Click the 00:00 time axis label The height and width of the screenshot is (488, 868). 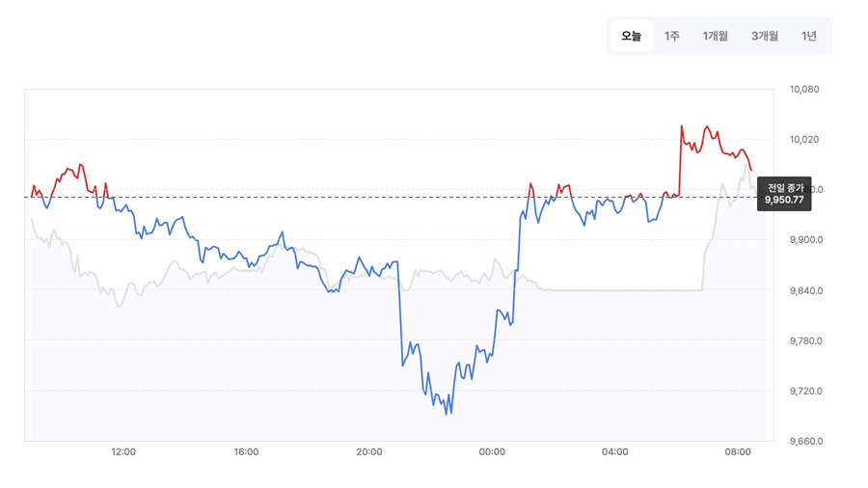click(x=492, y=452)
